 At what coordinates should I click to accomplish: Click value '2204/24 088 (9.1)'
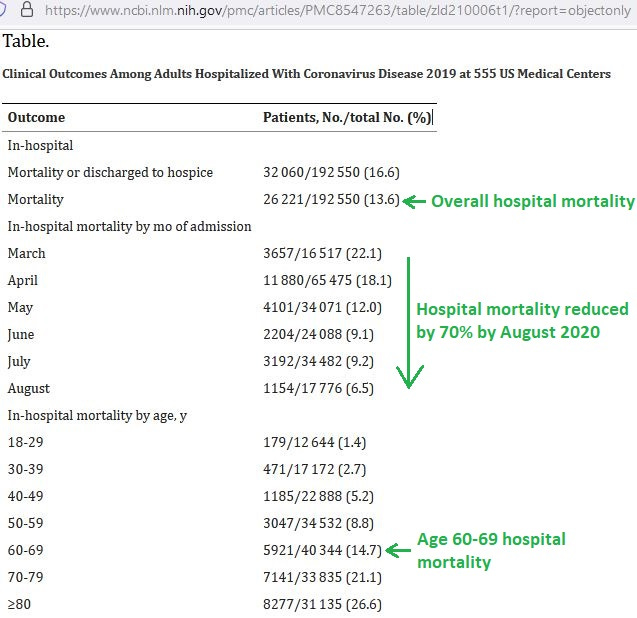click(x=318, y=334)
